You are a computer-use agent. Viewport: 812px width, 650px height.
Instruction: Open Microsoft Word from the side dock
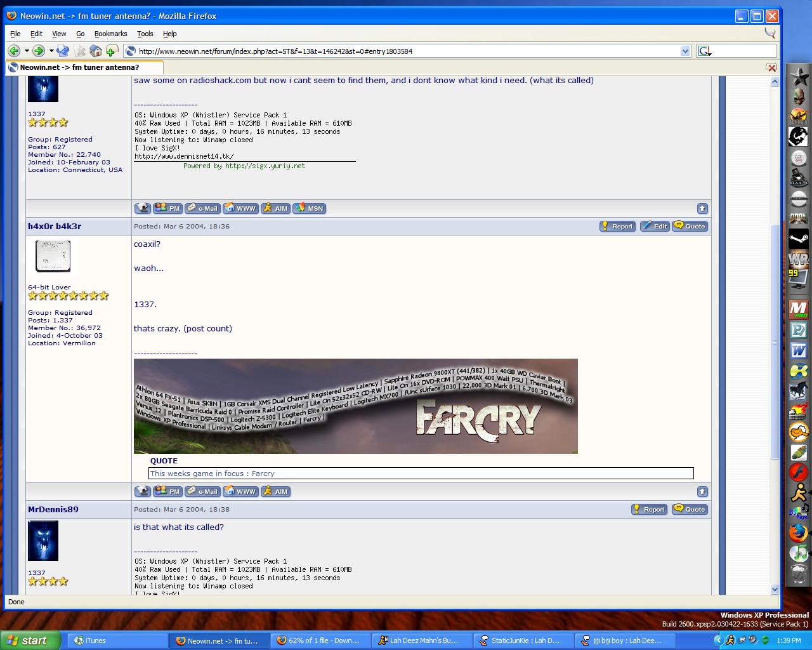[x=798, y=350]
